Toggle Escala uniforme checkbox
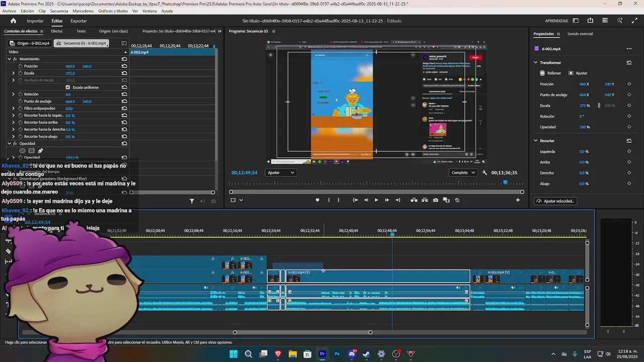 [x=68, y=87]
